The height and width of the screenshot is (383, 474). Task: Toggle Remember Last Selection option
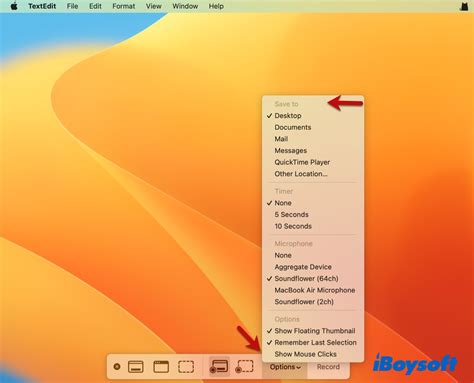pos(313,343)
